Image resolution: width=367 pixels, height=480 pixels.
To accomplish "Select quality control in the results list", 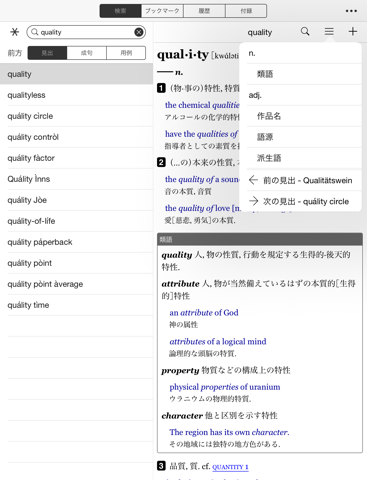I will pos(76,137).
